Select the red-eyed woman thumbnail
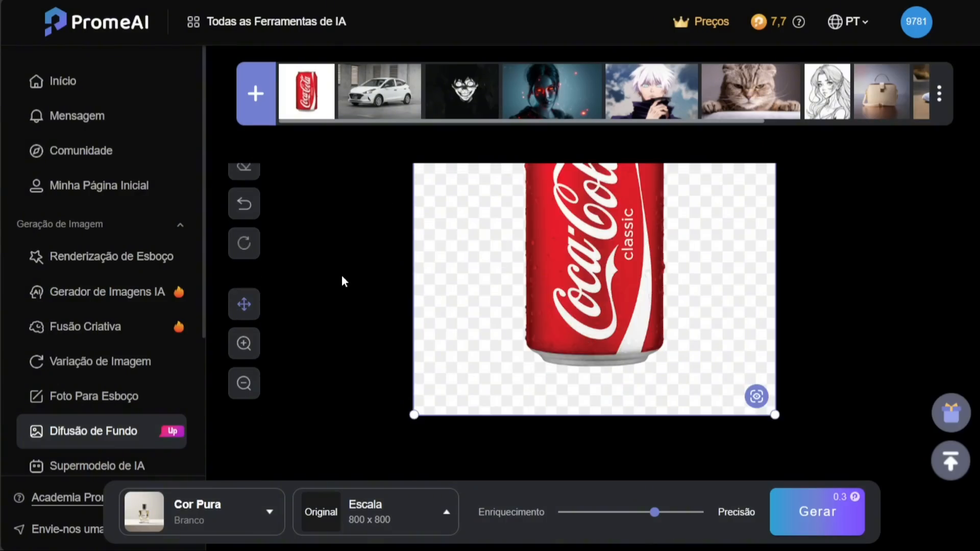The height and width of the screenshot is (551, 980). click(x=552, y=91)
